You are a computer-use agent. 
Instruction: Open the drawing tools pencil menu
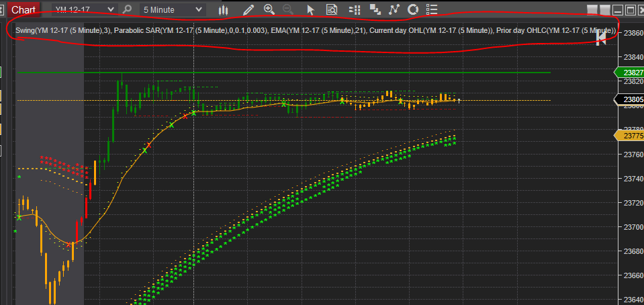click(248, 10)
